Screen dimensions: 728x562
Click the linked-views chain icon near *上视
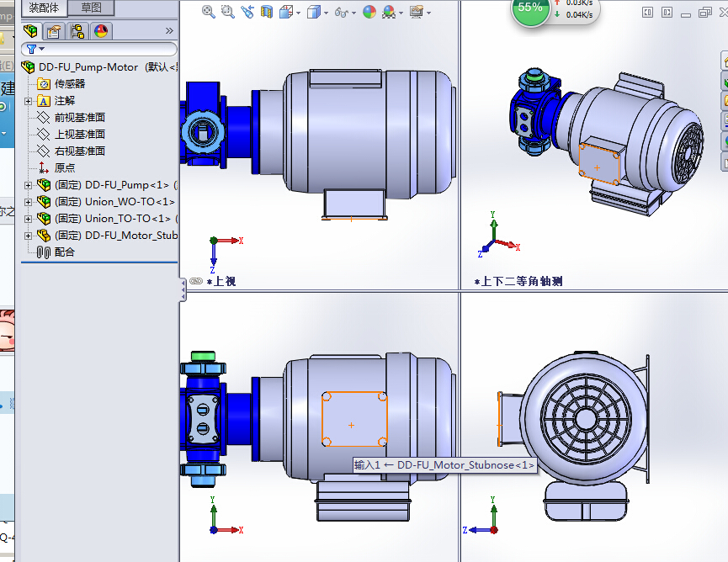[x=196, y=281]
